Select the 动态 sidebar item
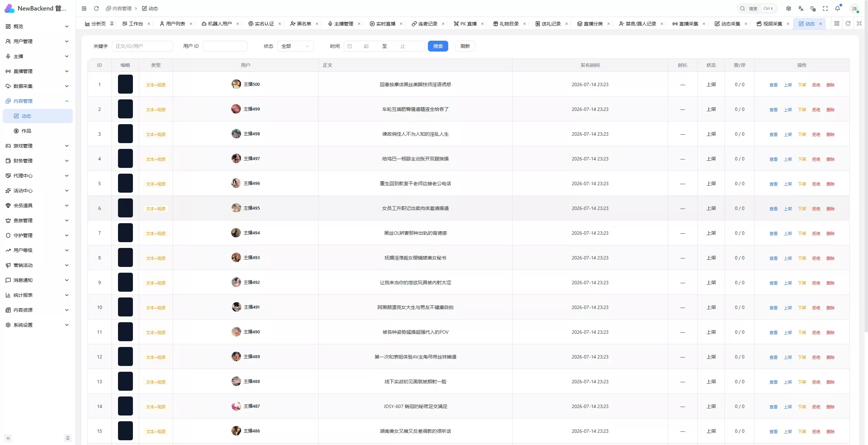The image size is (868, 445). point(38,116)
